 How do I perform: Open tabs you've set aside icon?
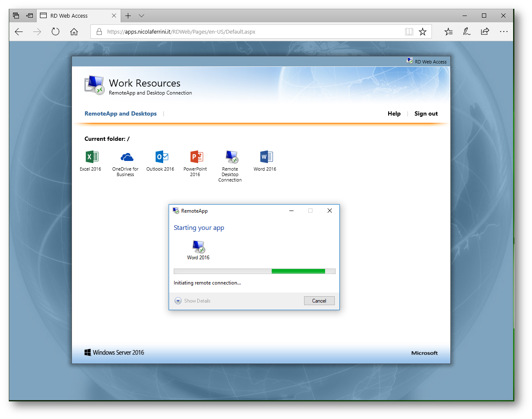[x=16, y=16]
